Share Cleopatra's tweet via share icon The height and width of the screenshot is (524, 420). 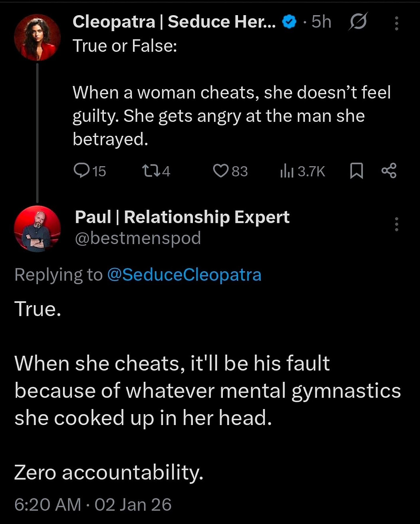point(389,171)
